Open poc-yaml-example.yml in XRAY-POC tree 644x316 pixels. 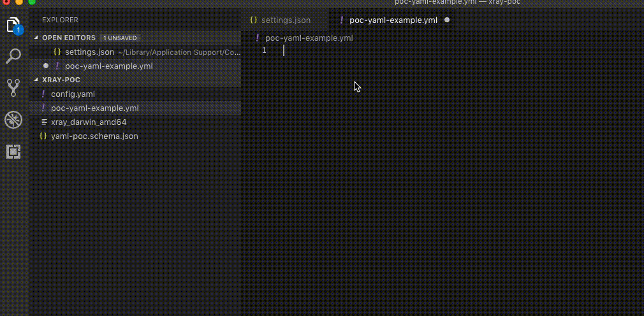click(x=136, y=108)
